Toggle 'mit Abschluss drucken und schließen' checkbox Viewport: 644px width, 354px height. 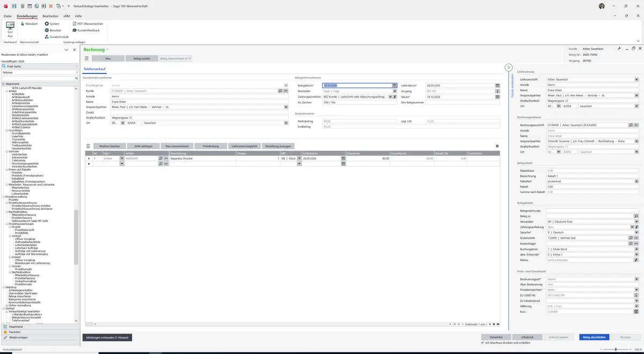pyautogui.click(x=482, y=342)
